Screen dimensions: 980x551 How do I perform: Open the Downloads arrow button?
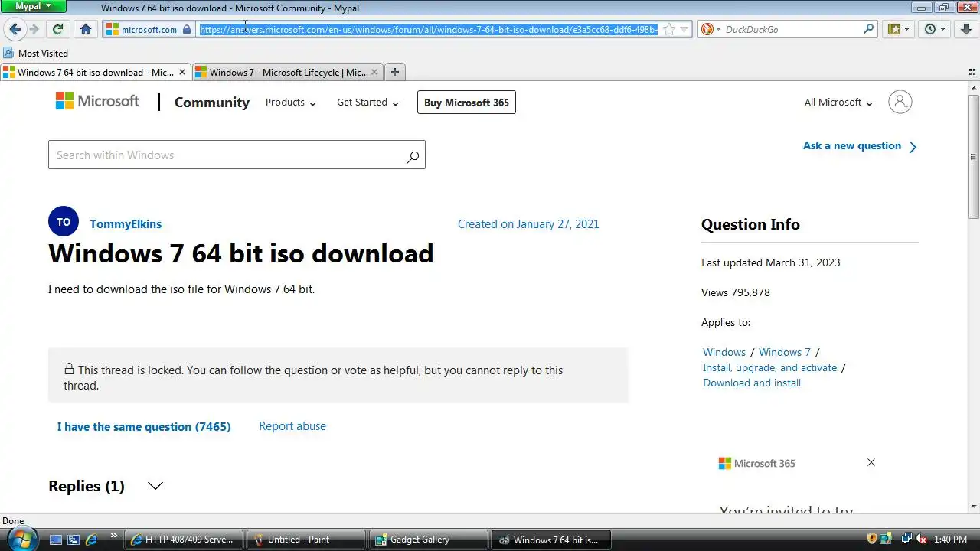(965, 29)
